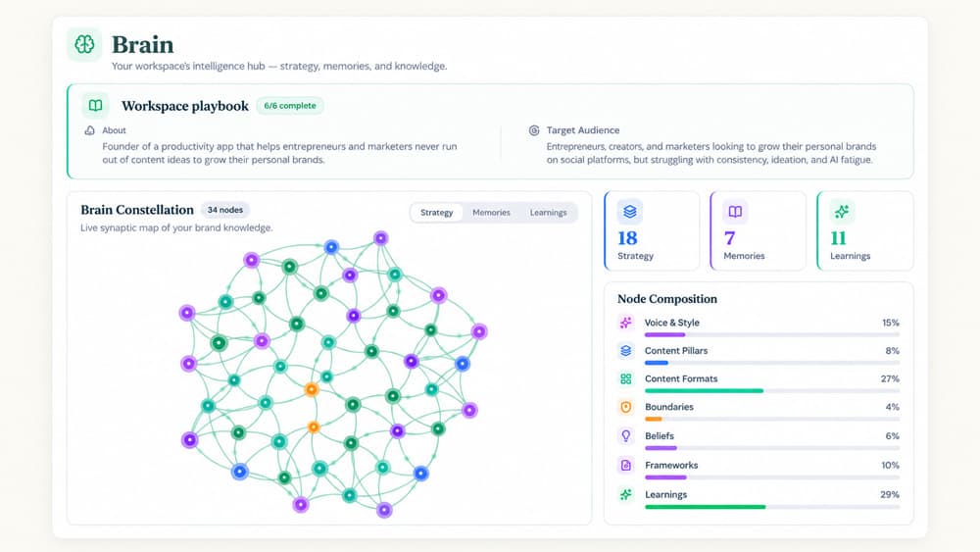Screen dimensions: 980x552
Task: Click the Beliefs lightbulb icon
Action: 625,435
